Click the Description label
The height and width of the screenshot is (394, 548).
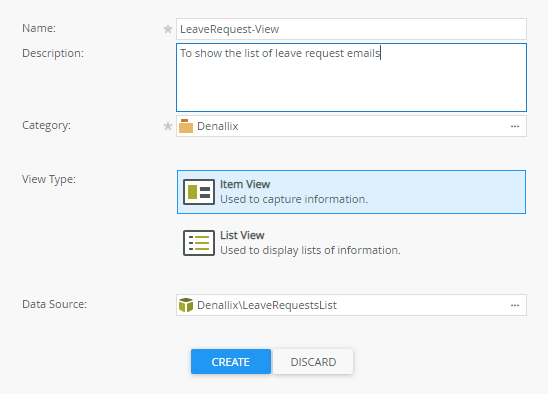tap(53, 53)
